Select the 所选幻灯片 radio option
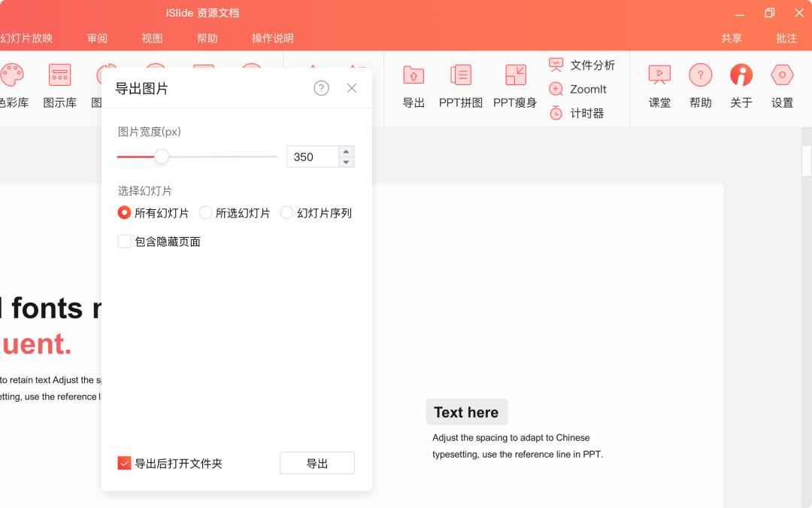The height and width of the screenshot is (508, 812). (x=206, y=213)
